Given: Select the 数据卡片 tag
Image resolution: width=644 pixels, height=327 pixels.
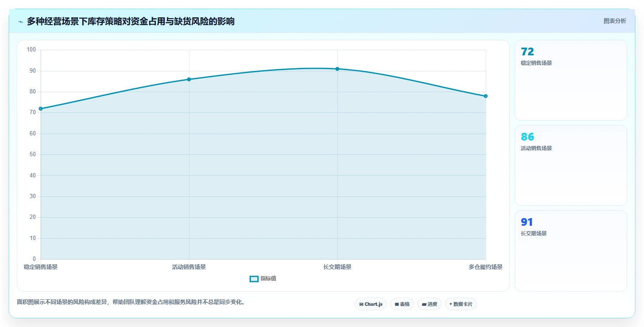Looking at the screenshot, I should tap(461, 304).
